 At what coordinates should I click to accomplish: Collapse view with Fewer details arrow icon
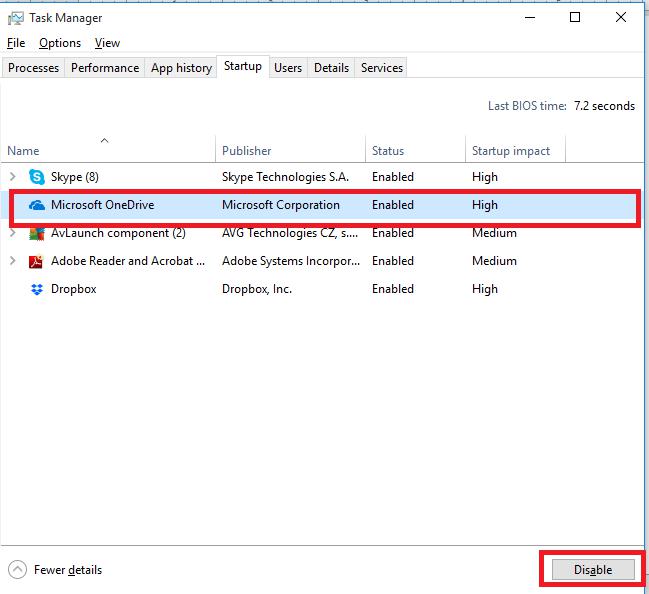tap(17, 570)
